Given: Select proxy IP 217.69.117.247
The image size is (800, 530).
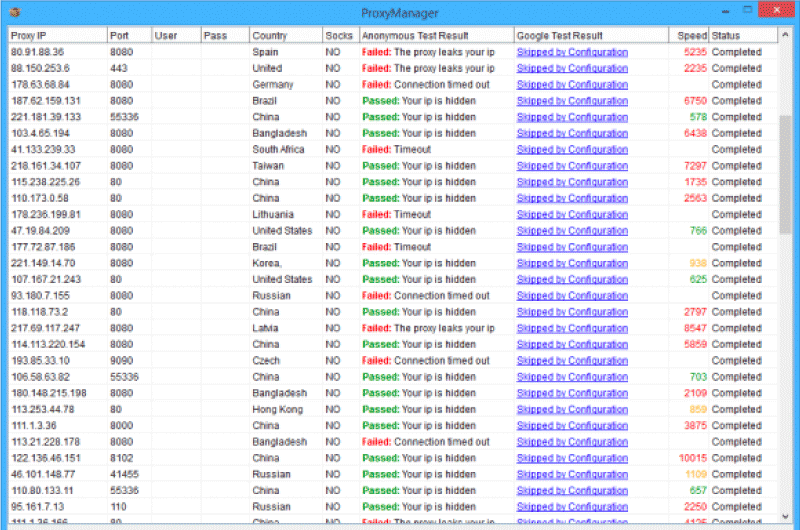Looking at the screenshot, I should [x=45, y=328].
